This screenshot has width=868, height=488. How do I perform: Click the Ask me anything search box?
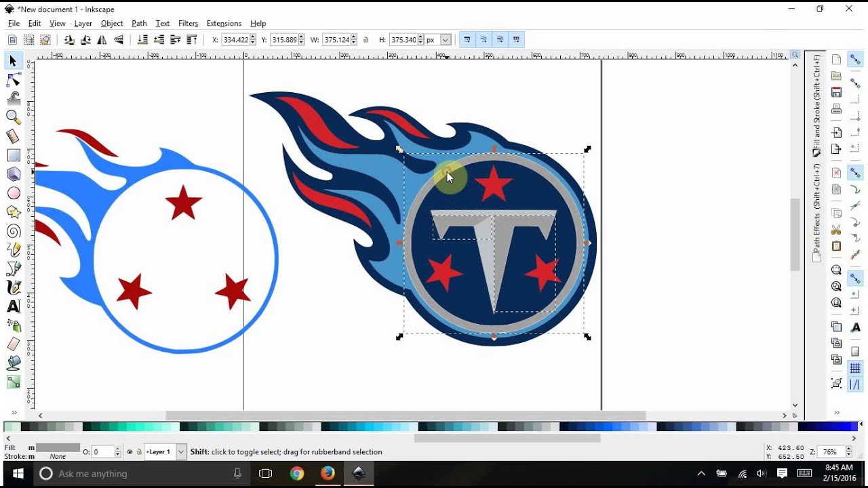pyautogui.click(x=140, y=474)
